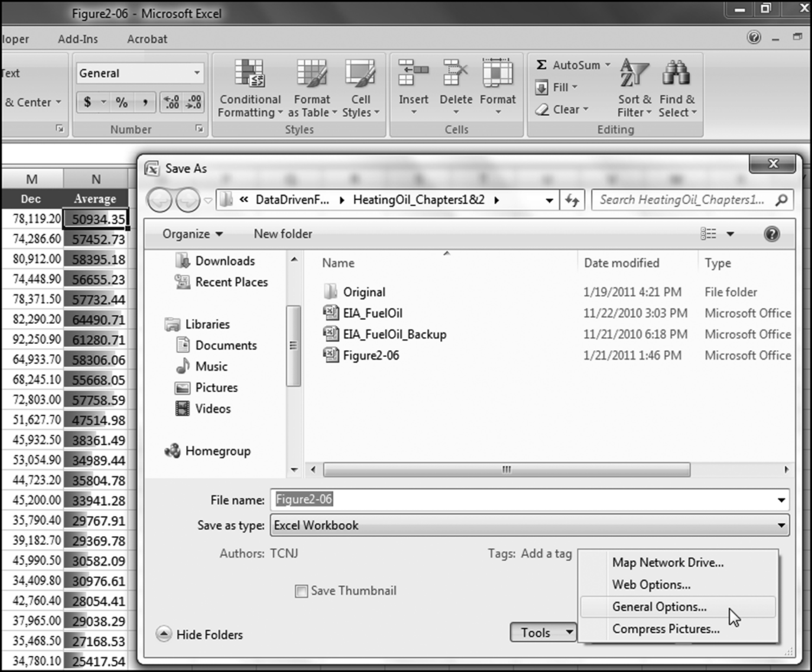Choose Web Options from Tools menu
Screen dimensions: 812x672
[651, 585]
